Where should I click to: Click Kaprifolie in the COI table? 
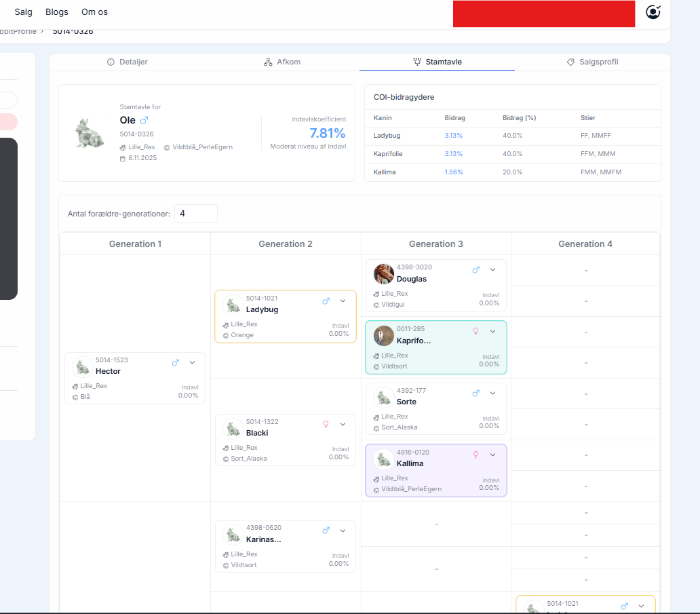point(388,154)
